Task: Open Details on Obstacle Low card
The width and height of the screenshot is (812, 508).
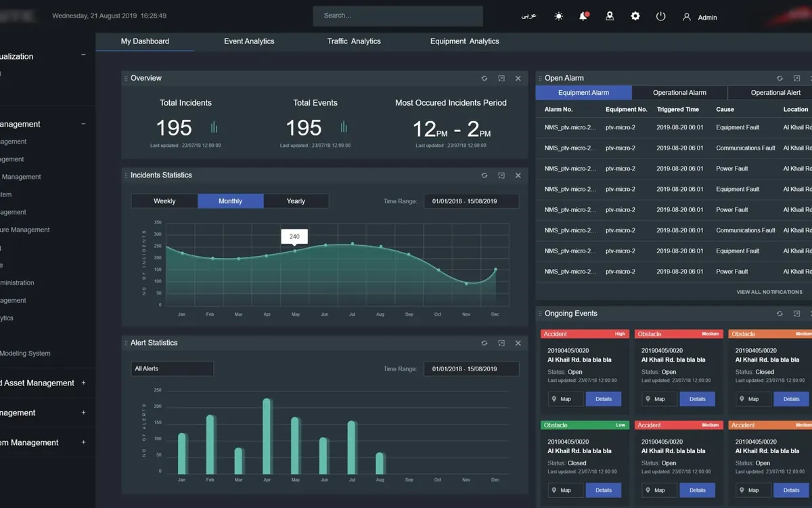Action: (x=604, y=490)
